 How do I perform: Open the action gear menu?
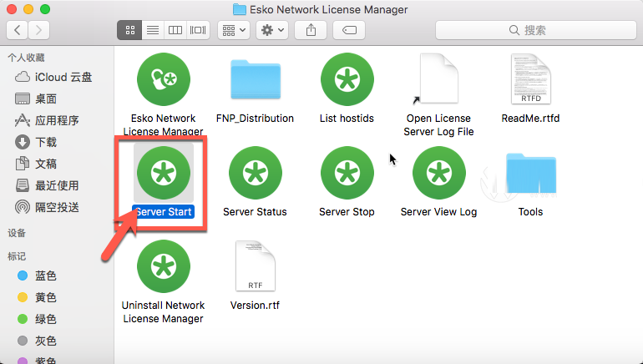[x=272, y=30]
